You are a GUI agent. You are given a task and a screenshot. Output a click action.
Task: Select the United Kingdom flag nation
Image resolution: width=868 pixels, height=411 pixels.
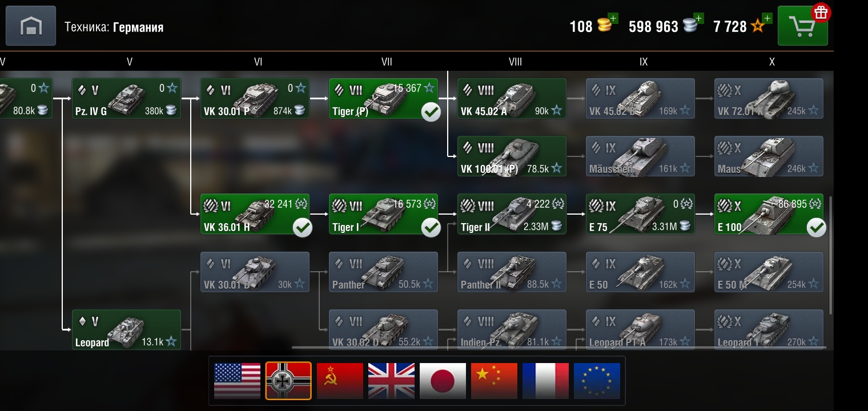click(x=391, y=381)
